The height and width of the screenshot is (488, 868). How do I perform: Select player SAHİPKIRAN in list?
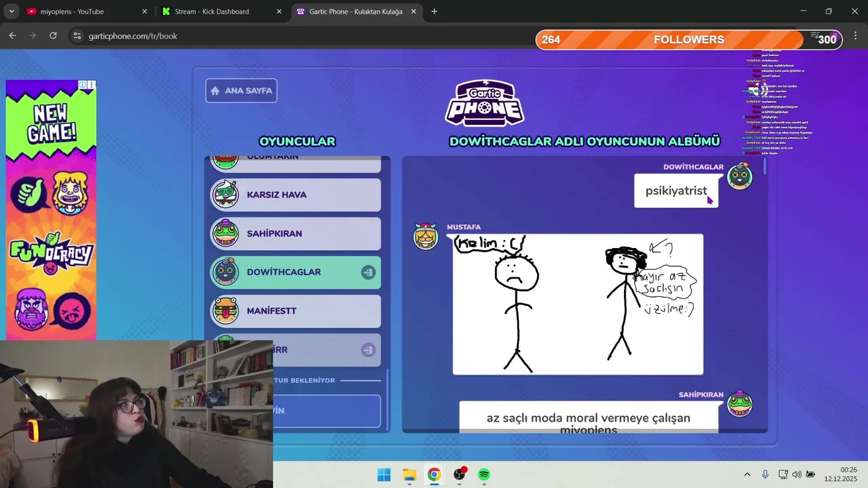[295, 233]
